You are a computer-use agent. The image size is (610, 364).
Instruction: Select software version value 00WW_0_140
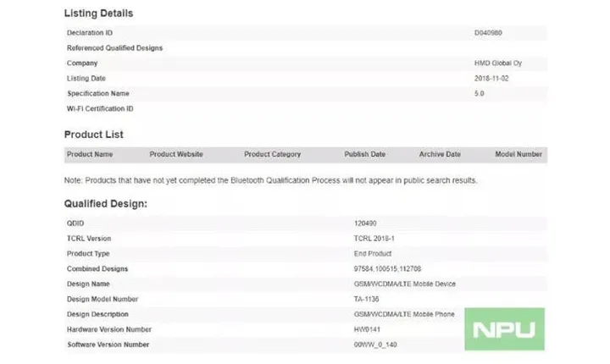(x=375, y=345)
